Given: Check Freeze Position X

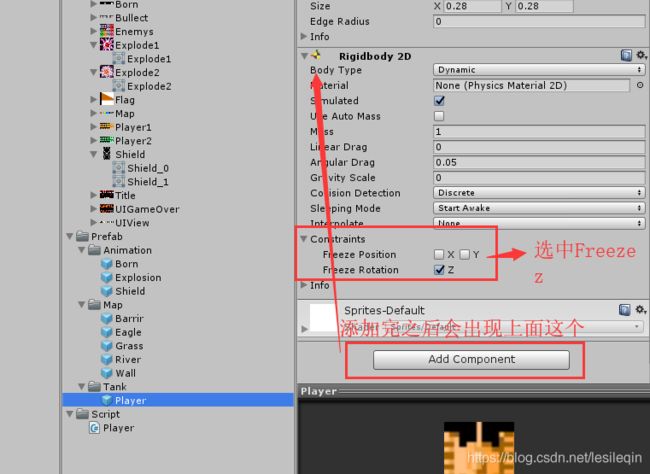Looking at the screenshot, I should [x=439, y=254].
